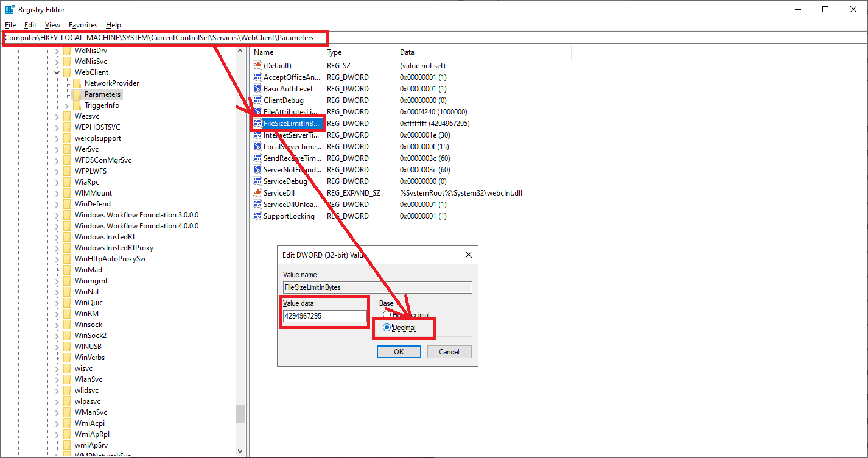
Task: Open the Edit menu
Action: 30,25
